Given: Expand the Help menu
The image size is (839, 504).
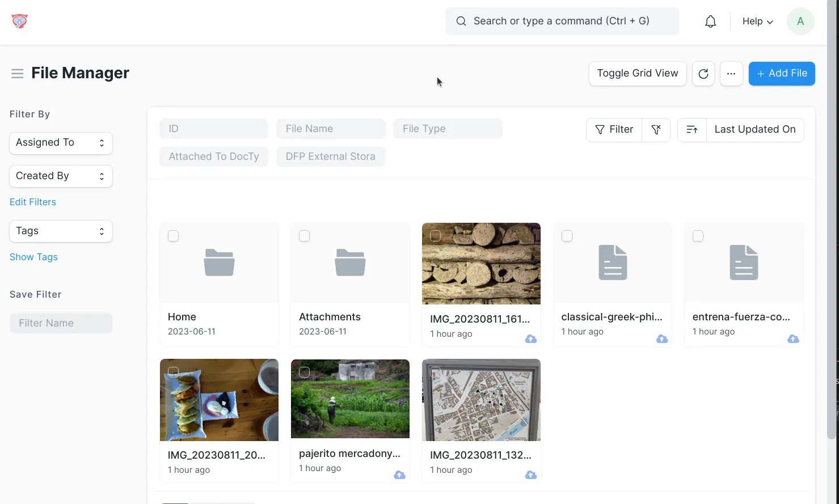Looking at the screenshot, I should pyautogui.click(x=757, y=22).
